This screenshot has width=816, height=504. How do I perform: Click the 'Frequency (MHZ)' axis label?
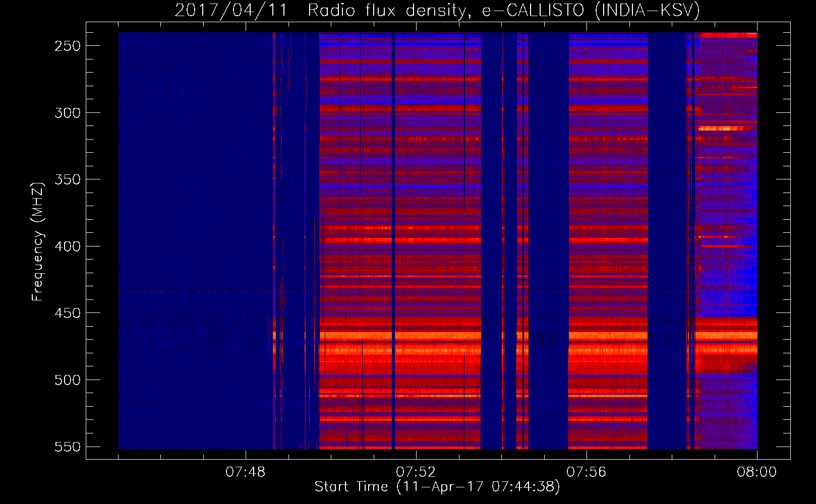[x=38, y=242]
